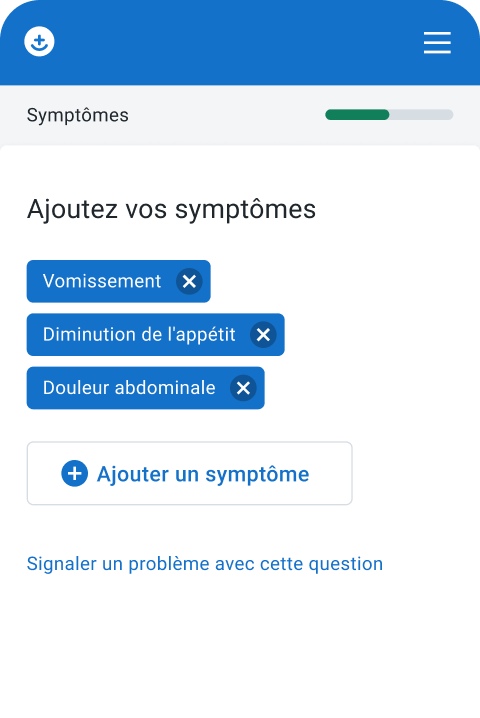Image resolution: width=480 pixels, height=718 pixels.
Task: Click the Ajoutez vos symptômes heading
Action: tap(171, 210)
